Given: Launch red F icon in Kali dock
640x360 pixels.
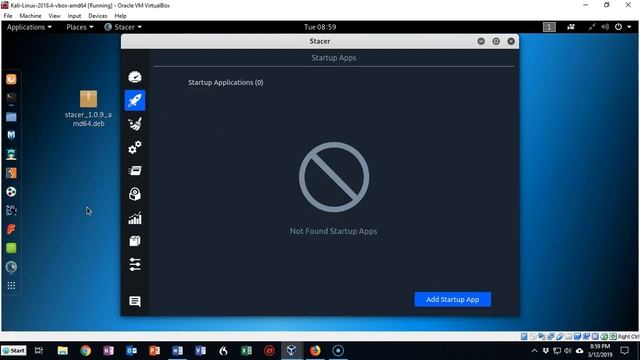Looking at the screenshot, I should coord(11,229).
